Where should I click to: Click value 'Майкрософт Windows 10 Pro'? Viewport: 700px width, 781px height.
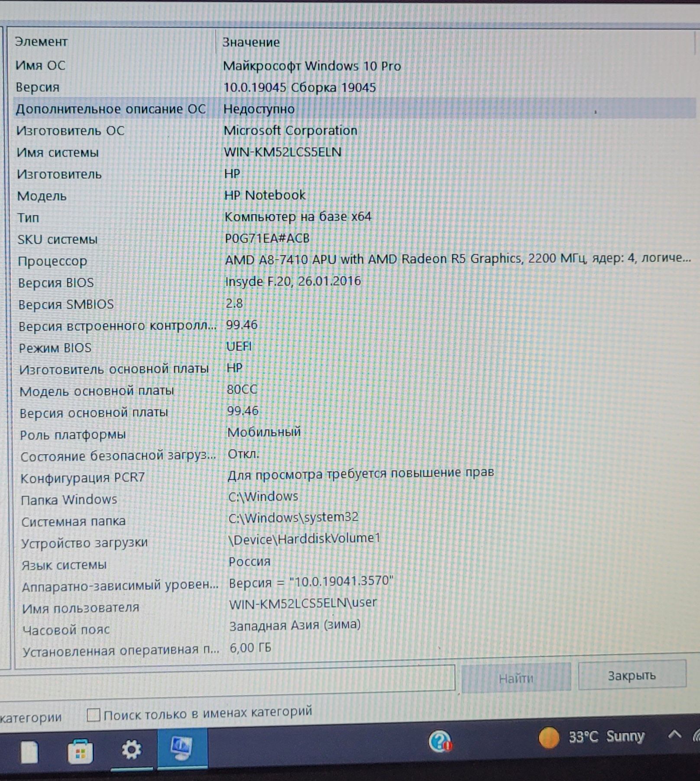click(312, 66)
